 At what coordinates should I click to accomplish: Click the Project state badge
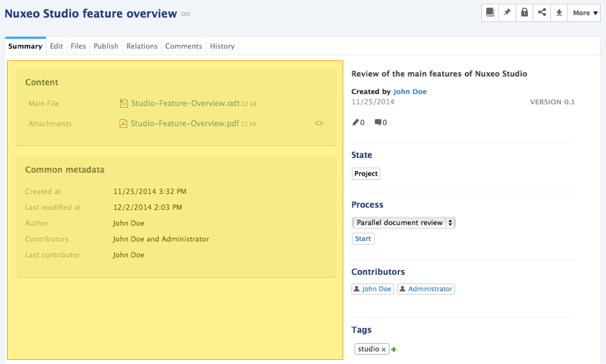366,173
